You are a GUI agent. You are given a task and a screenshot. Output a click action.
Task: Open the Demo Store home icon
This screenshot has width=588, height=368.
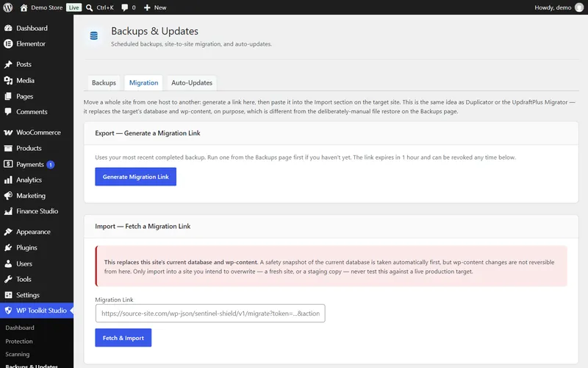(x=24, y=7)
